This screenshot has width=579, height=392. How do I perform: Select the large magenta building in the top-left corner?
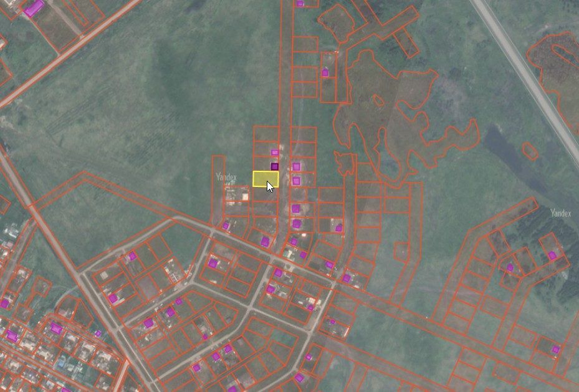coord(34,8)
